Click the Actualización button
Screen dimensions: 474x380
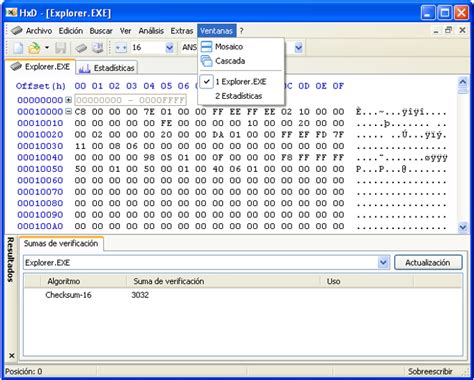pyautogui.click(x=428, y=263)
